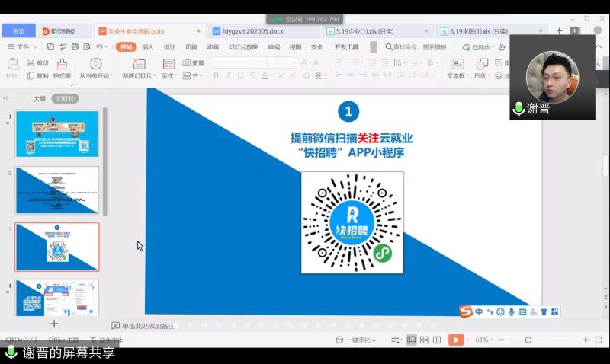Add new document tab with plus

pyautogui.click(x=559, y=30)
